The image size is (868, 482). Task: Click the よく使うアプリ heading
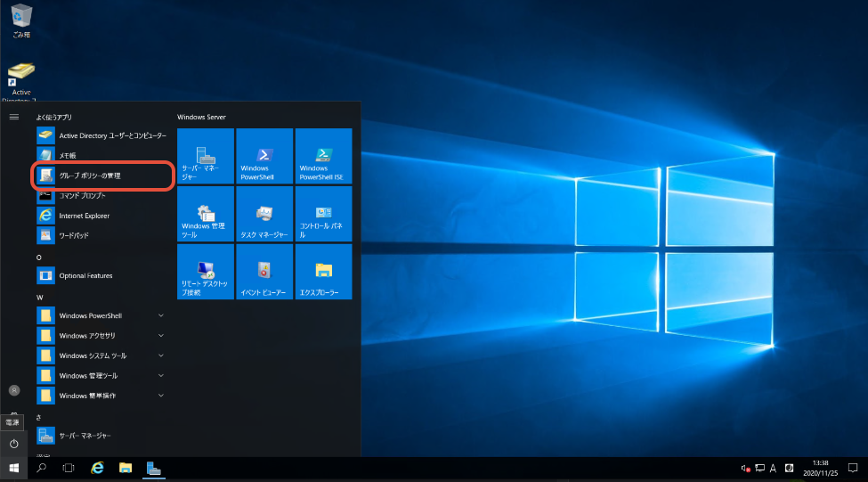point(53,117)
